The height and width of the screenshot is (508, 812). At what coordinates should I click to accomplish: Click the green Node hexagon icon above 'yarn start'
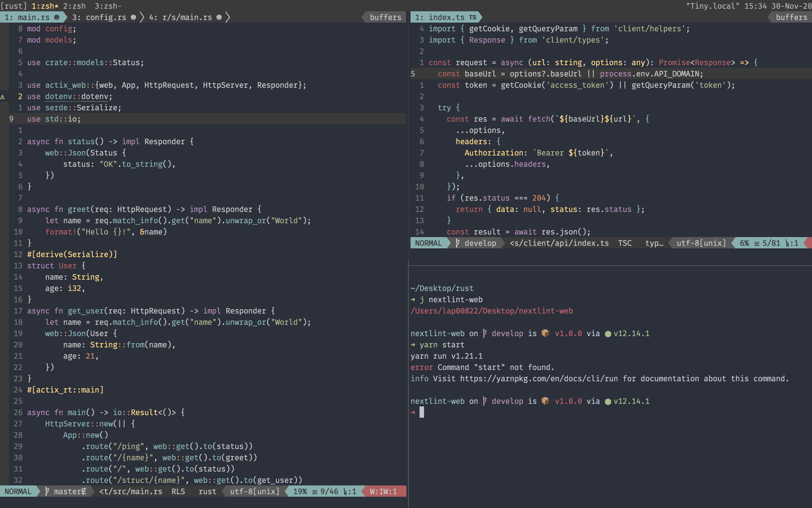608,334
